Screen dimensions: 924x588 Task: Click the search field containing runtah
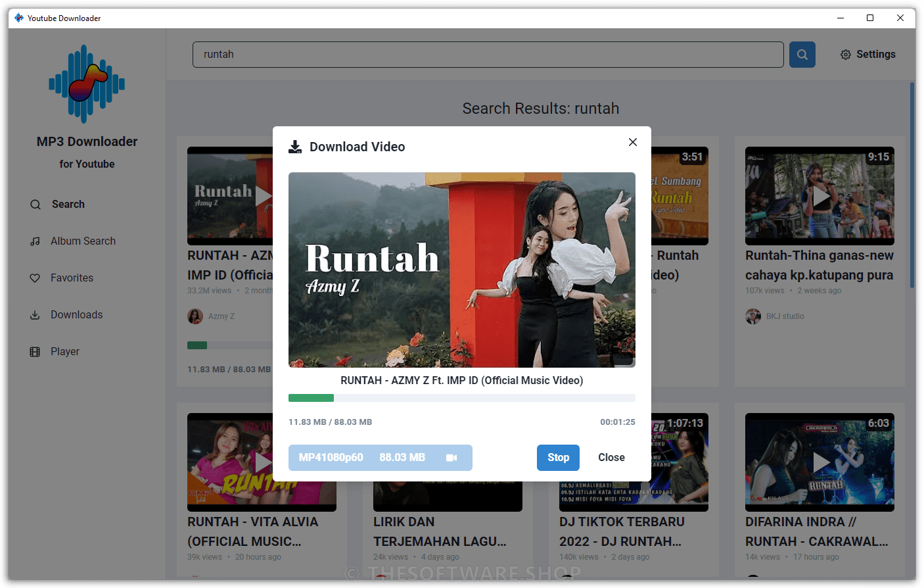(x=488, y=55)
